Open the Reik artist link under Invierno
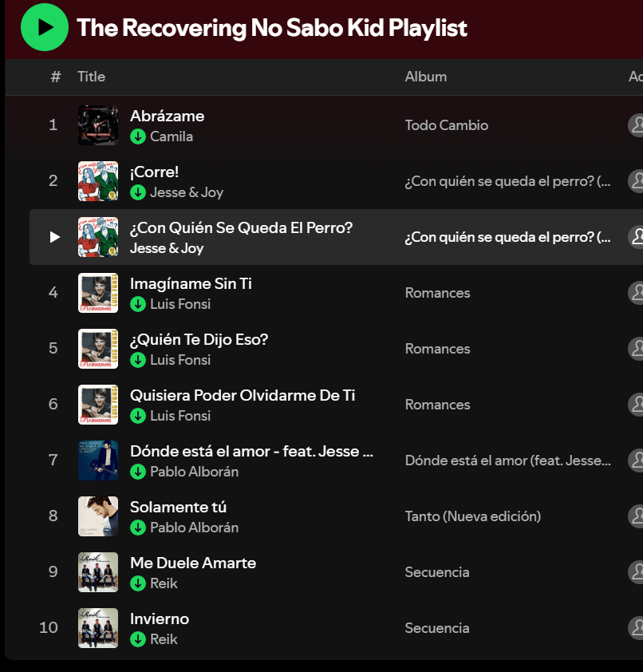643x672 pixels. coord(164,639)
